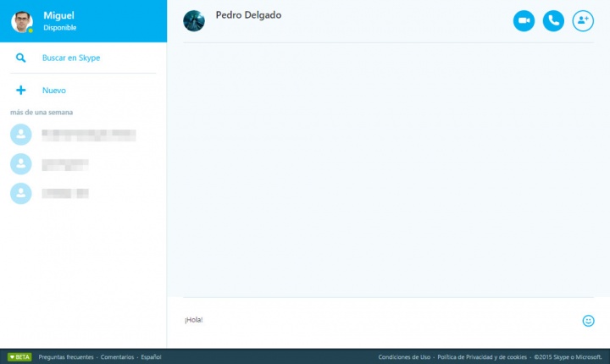The image size is (610, 364).
Task: Open the Comentarios footer link
Action: pyautogui.click(x=117, y=357)
